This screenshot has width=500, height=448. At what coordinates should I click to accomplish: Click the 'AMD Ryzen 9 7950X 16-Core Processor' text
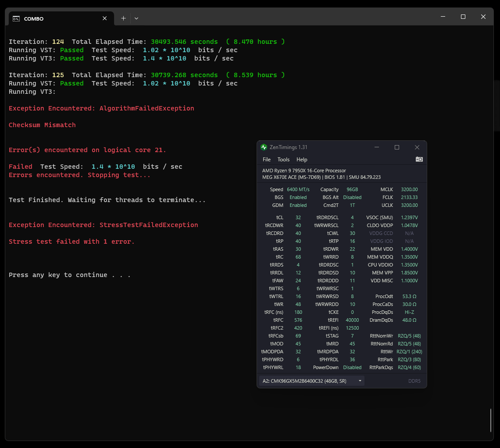coord(304,171)
